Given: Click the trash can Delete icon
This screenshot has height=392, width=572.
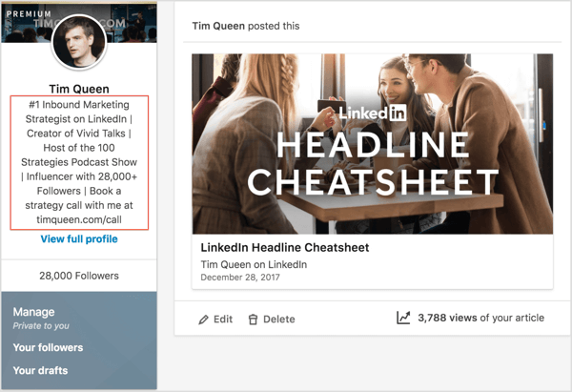Looking at the screenshot, I should (x=253, y=320).
